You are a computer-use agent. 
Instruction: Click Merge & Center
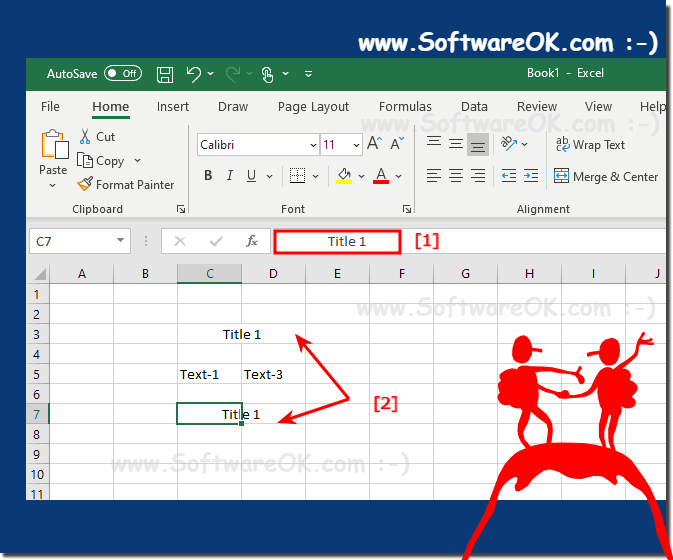click(606, 176)
